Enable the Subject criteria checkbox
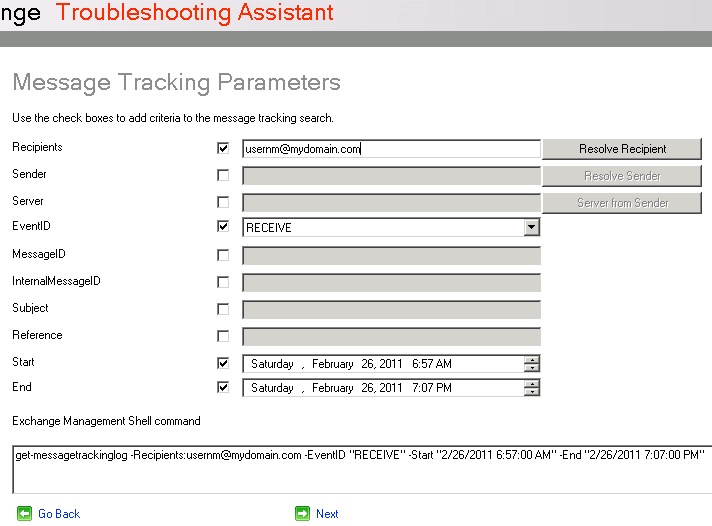 223,309
